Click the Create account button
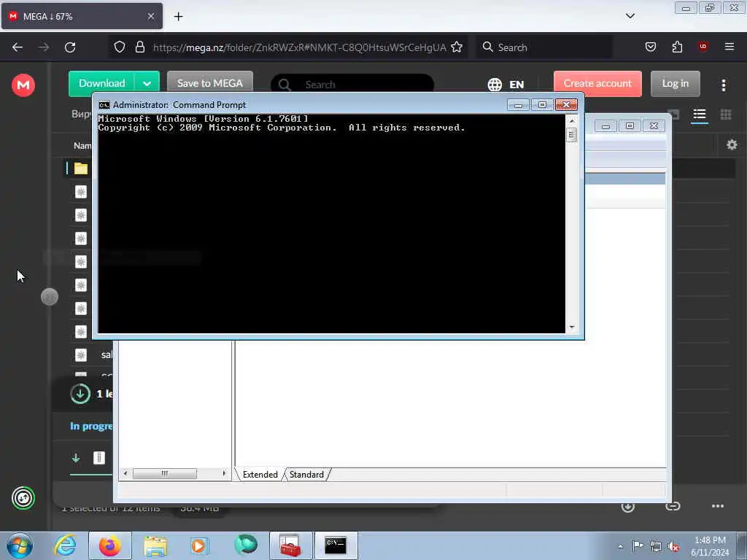This screenshot has height=560, width=747. point(597,83)
